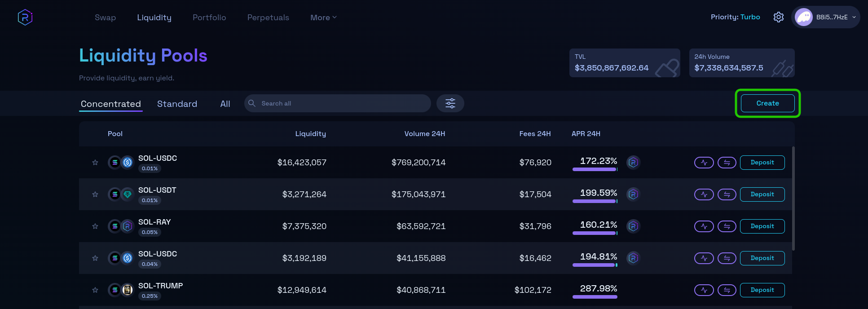
Task: Click the swap icon for SOL-USDT
Action: pyautogui.click(x=727, y=194)
